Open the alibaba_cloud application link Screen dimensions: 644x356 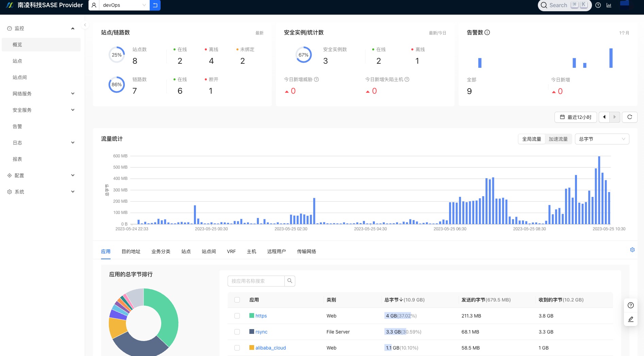click(270, 348)
